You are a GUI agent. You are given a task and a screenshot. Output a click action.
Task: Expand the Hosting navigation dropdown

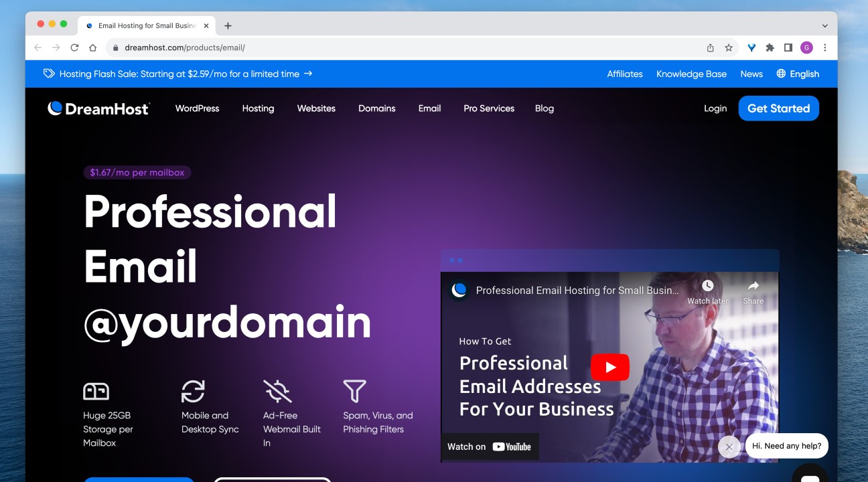point(258,108)
